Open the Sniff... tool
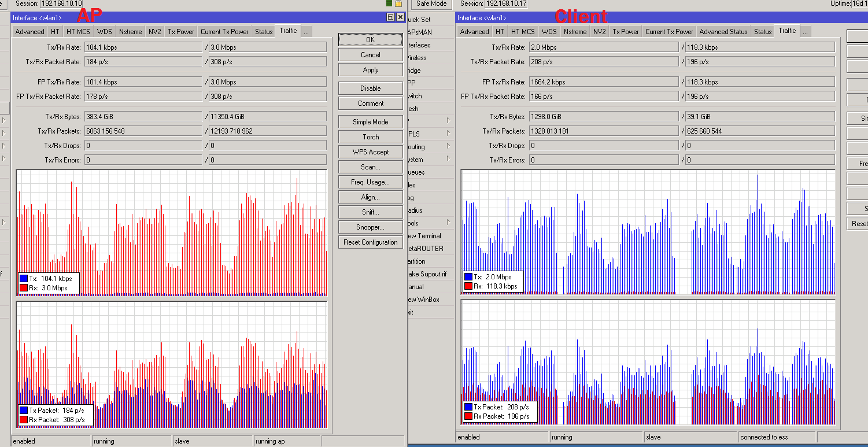The width and height of the screenshot is (868, 447). pyautogui.click(x=371, y=212)
